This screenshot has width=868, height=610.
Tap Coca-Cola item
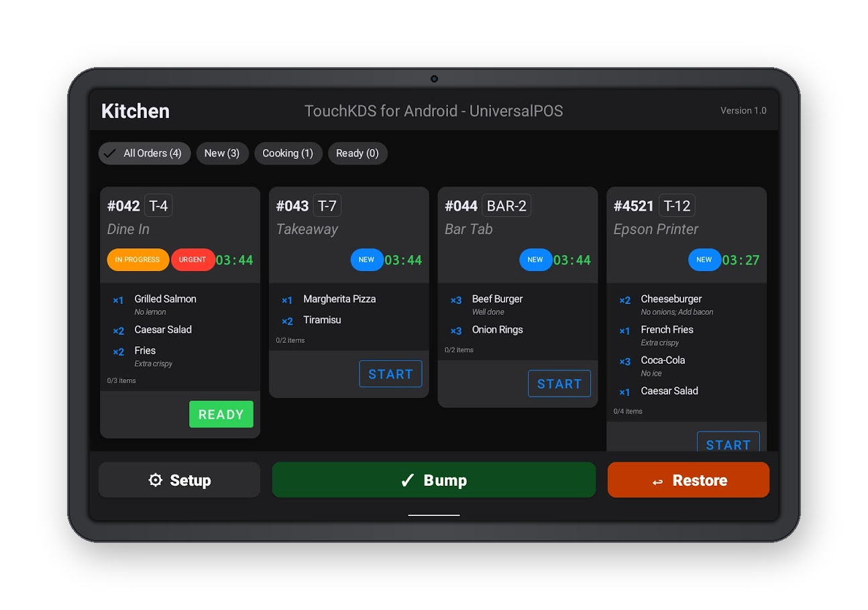pyautogui.click(x=663, y=360)
